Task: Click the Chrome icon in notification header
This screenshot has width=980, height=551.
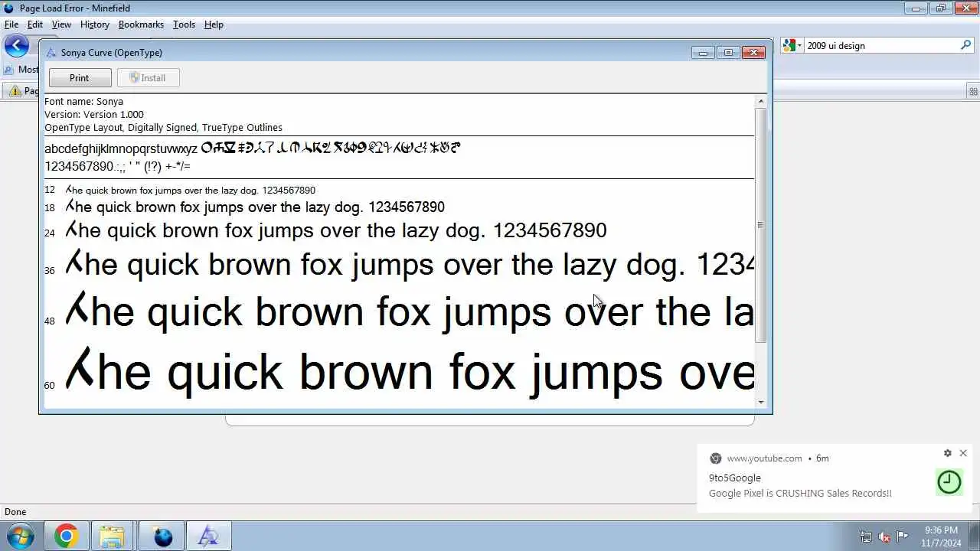Action: (715, 458)
